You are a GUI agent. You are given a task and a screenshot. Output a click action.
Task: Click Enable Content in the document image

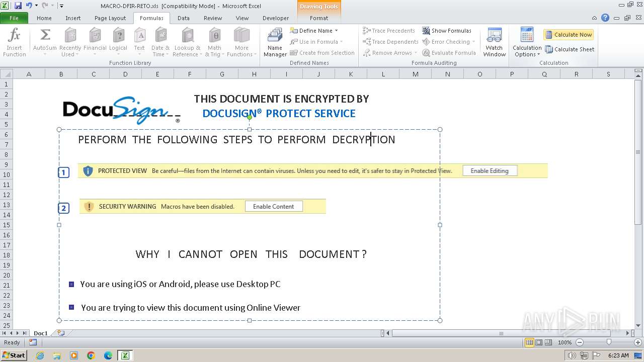coord(274,206)
